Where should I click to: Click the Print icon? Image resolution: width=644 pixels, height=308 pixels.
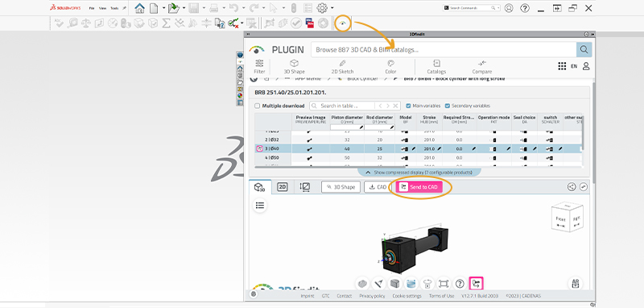pyautogui.click(x=213, y=8)
